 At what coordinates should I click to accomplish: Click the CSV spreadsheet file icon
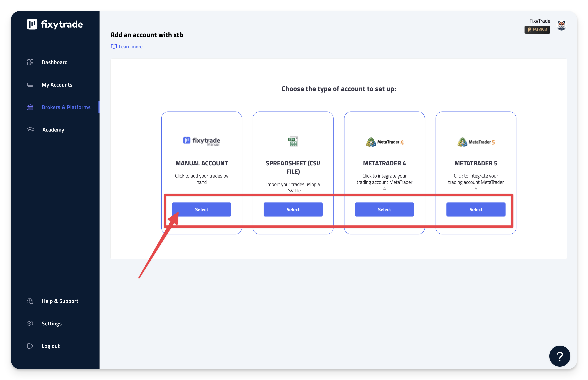coord(293,141)
